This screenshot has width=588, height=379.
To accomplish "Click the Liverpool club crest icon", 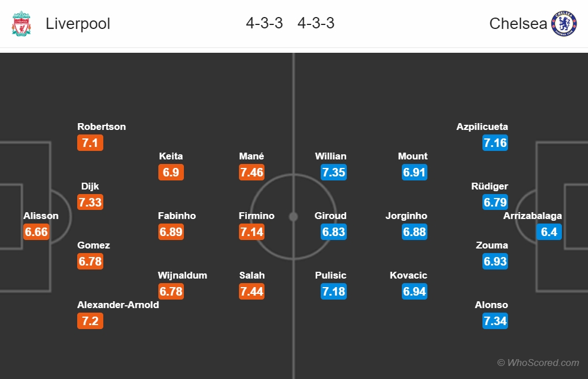I will pyautogui.click(x=22, y=23).
